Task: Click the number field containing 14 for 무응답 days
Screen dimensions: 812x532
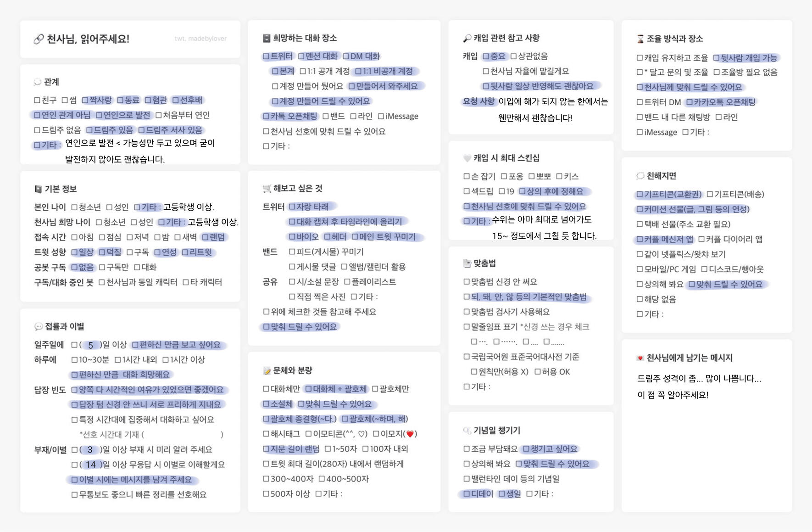Action: 91,465
